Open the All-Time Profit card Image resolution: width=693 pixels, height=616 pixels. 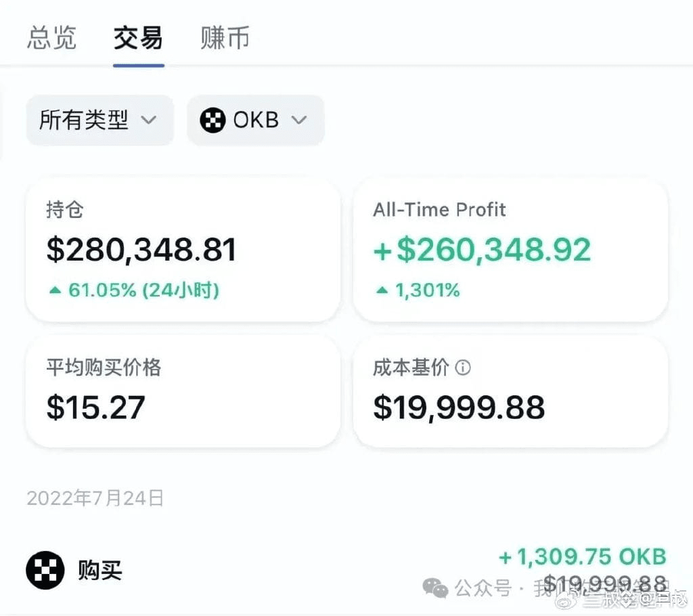[x=510, y=250]
